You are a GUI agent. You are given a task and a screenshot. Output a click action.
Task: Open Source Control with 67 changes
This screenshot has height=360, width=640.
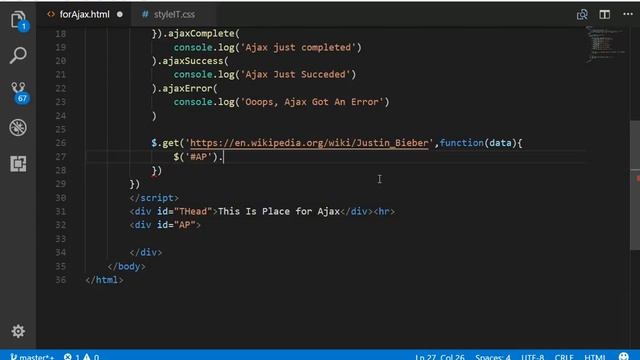[19, 92]
